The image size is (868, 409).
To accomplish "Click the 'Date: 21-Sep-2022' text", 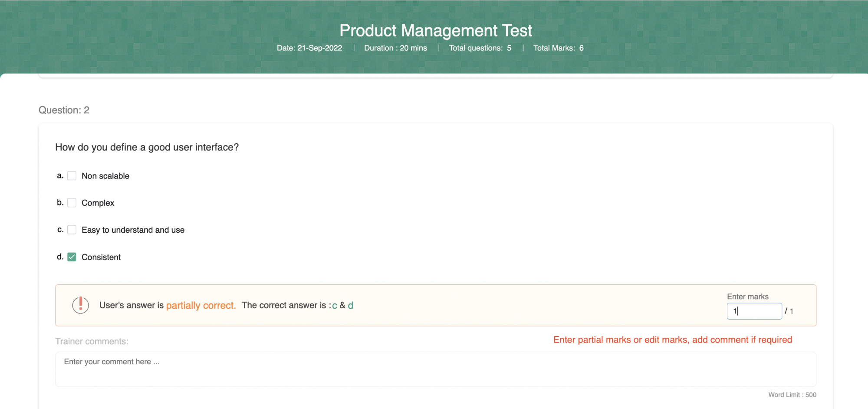I will pyautogui.click(x=309, y=48).
